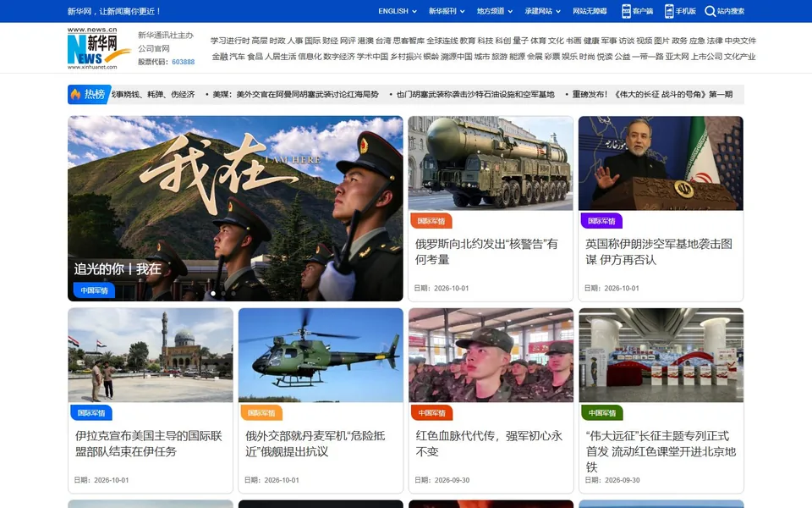Open the 文化产业 navigation link
The height and width of the screenshot is (508, 812).
click(x=740, y=57)
